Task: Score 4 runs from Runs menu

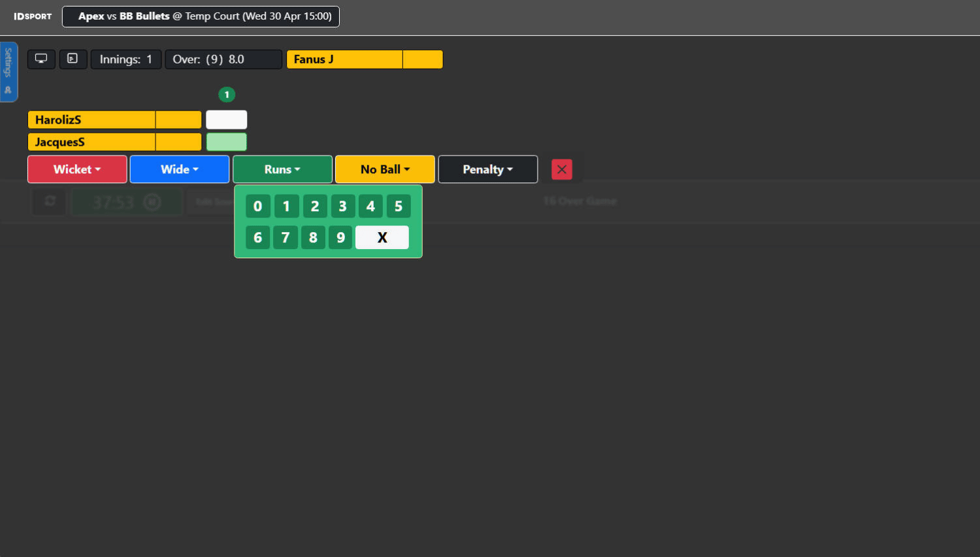Action: point(370,207)
